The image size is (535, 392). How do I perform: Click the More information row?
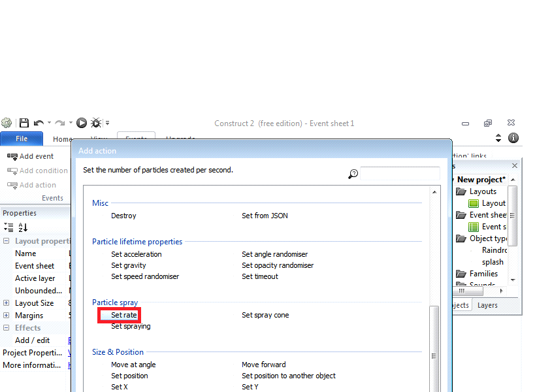pos(35,365)
